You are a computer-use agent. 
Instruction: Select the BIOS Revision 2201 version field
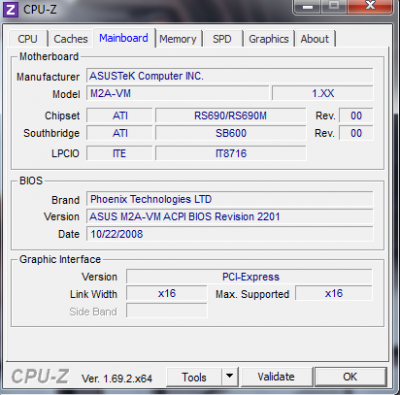(230, 217)
